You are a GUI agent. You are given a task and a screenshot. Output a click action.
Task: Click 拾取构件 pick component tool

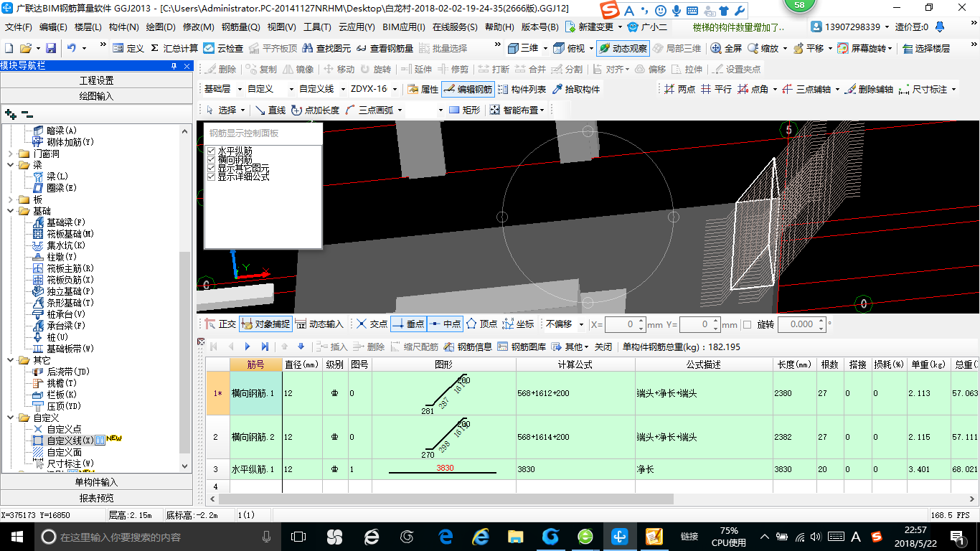(x=575, y=89)
